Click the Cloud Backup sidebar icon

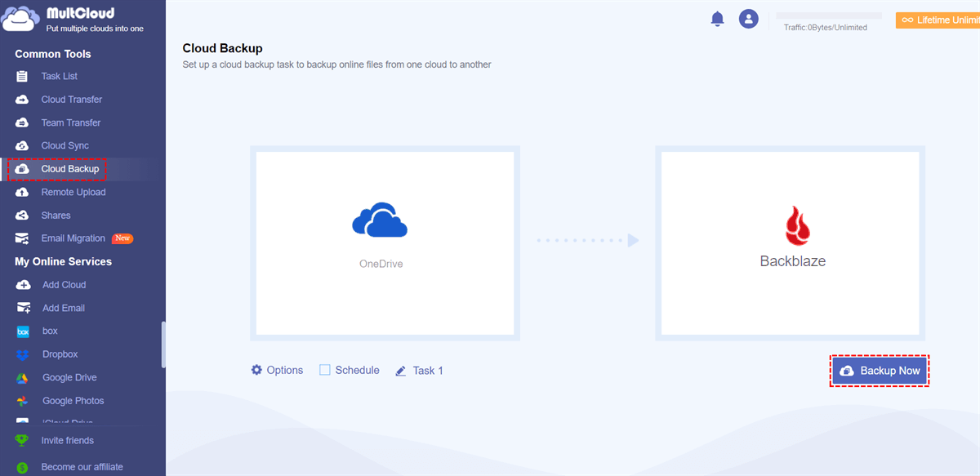(x=23, y=169)
